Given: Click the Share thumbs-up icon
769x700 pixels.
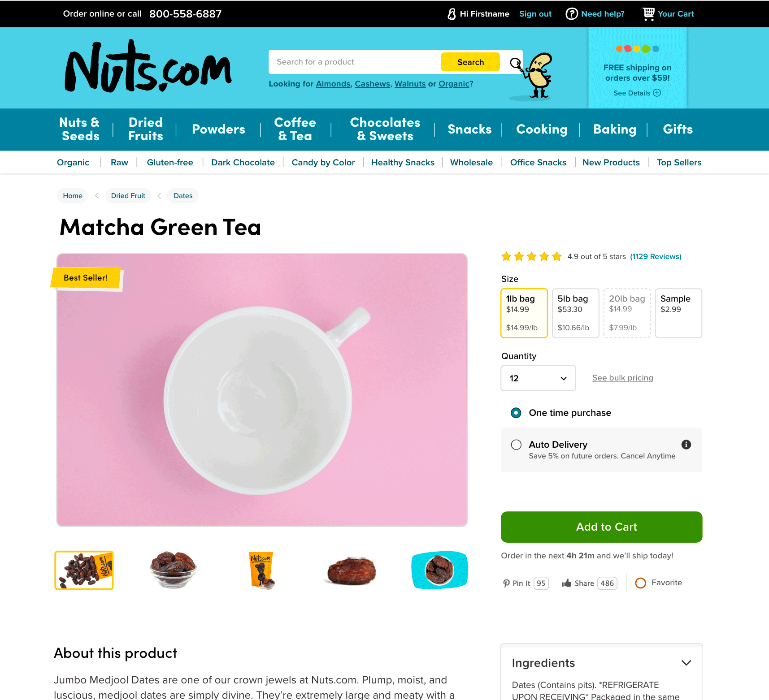Looking at the screenshot, I should [x=566, y=583].
